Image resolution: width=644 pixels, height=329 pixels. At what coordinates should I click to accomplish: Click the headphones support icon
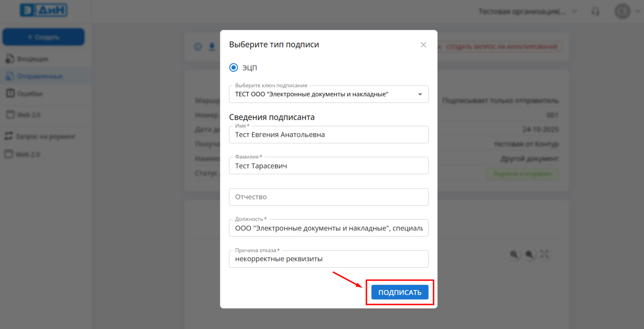click(x=595, y=12)
